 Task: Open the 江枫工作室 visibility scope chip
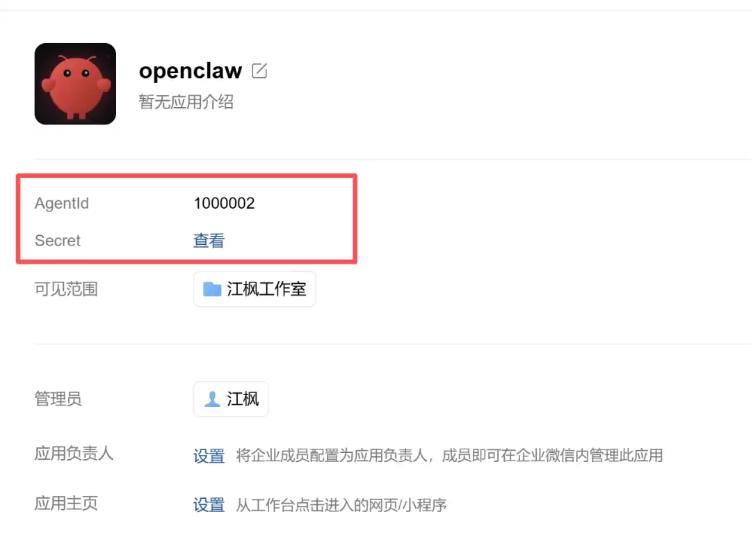pos(255,289)
